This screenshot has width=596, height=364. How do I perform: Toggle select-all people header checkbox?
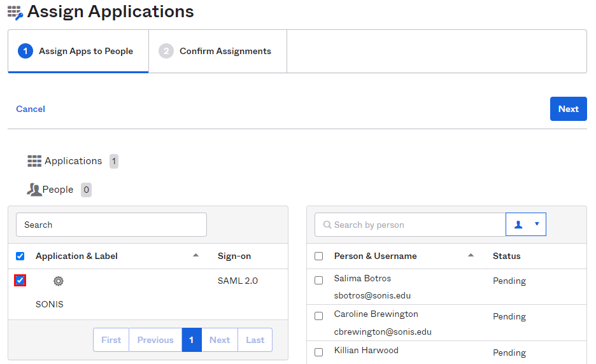[319, 256]
